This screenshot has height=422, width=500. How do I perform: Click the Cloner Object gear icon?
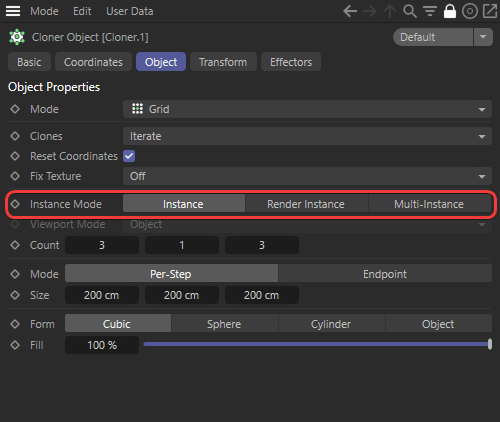(17, 37)
